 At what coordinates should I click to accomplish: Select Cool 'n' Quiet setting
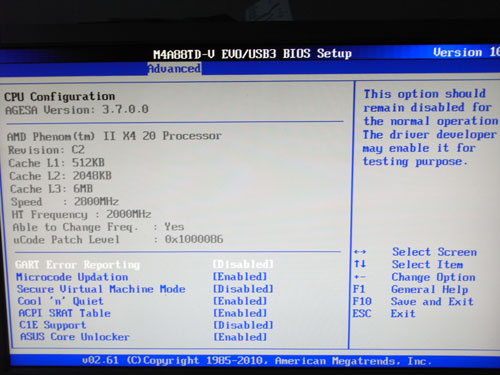pos(60,301)
